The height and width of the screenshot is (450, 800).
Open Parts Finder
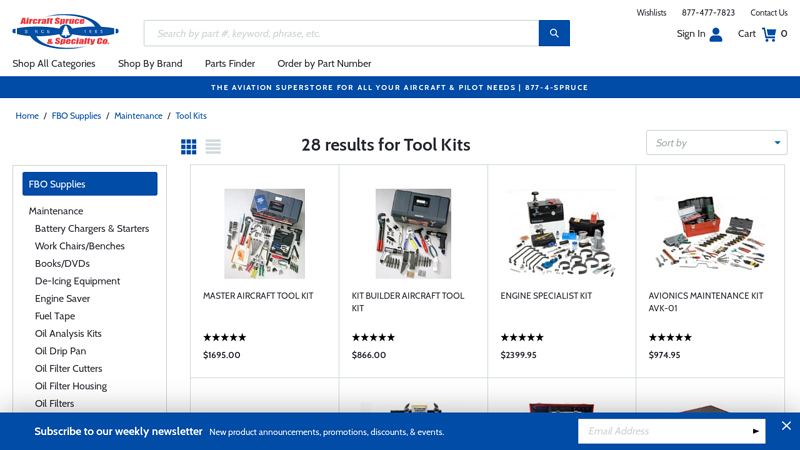tap(230, 64)
